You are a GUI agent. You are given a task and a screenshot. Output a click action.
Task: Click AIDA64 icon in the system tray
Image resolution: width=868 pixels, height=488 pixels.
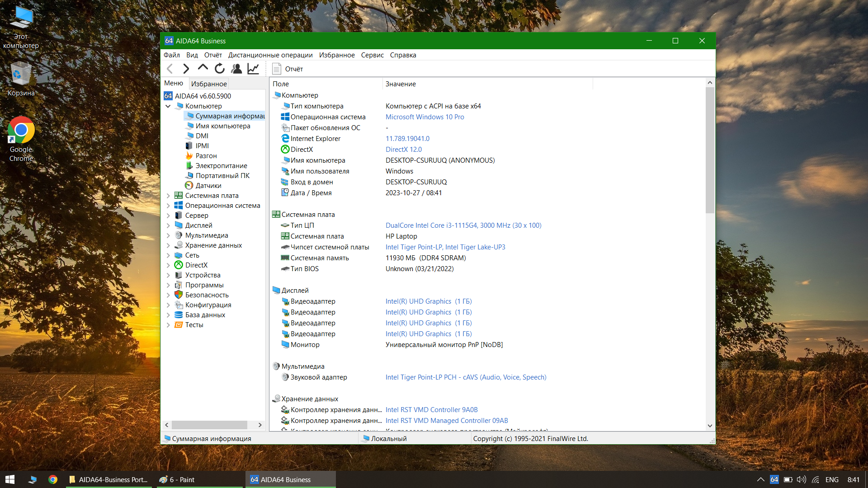click(774, 480)
